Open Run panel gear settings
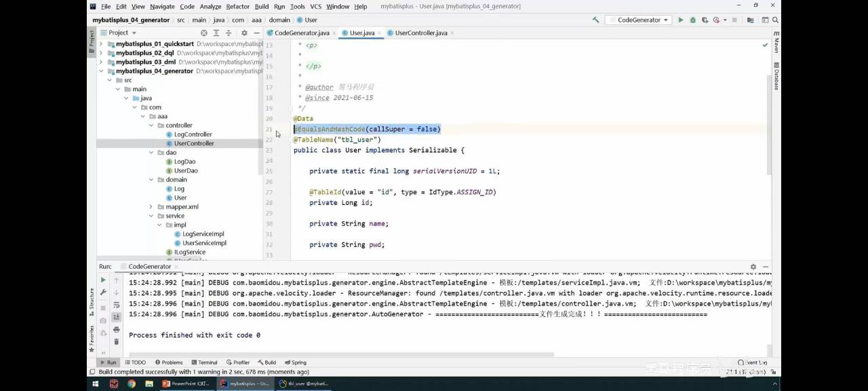Image resolution: width=868 pixels, height=391 pixels. pyautogui.click(x=753, y=267)
